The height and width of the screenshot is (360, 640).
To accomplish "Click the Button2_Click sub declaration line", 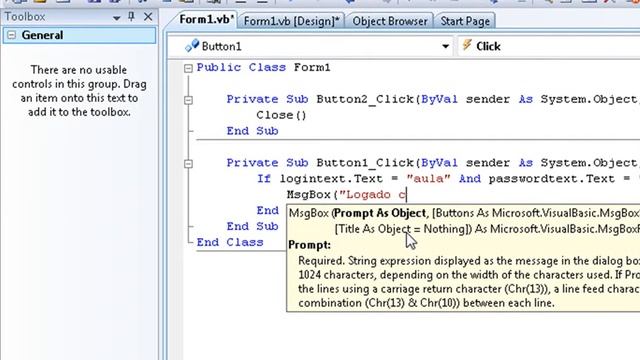I will 433,99.
